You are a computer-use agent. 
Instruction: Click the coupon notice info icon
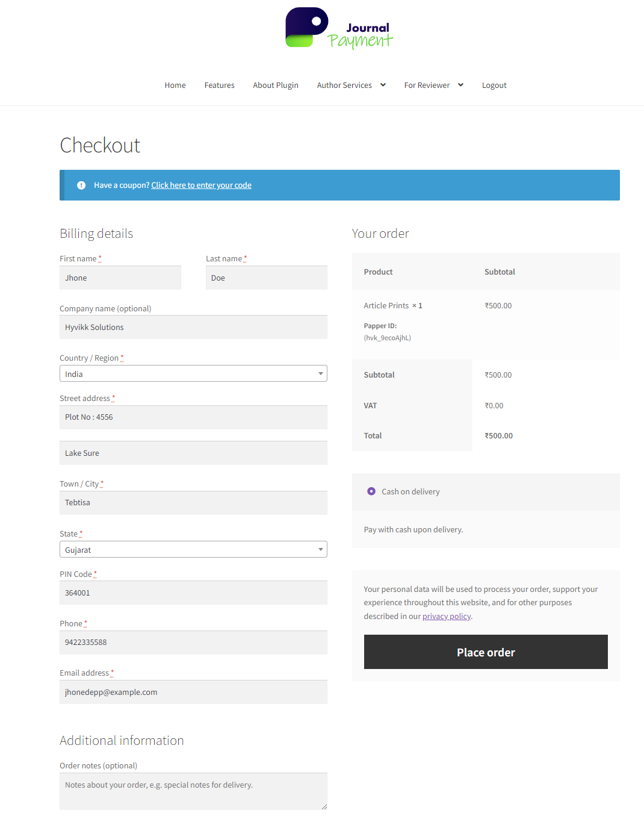point(81,185)
